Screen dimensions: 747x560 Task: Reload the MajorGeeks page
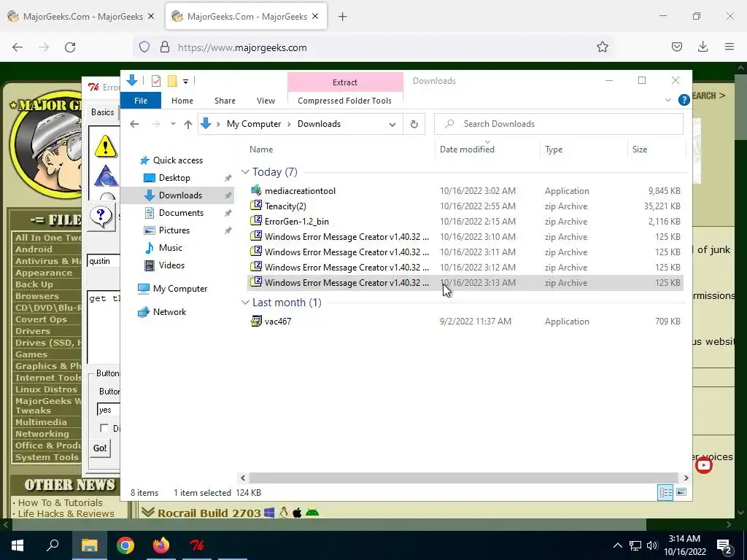click(x=70, y=47)
